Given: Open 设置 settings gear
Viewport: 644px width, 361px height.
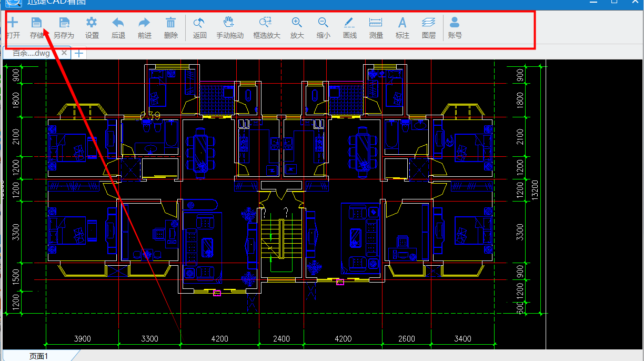Looking at the screenshot, I should [x=92, y=28].
